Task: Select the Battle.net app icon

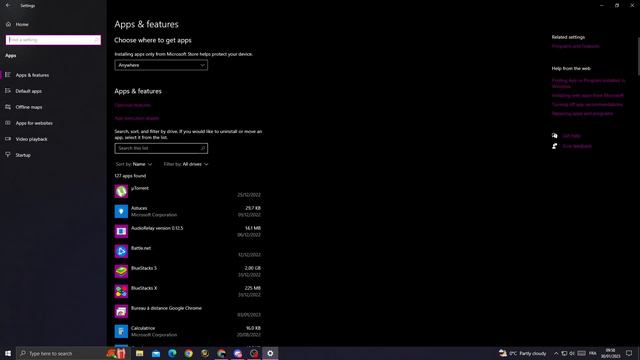Action: point(121,251)
